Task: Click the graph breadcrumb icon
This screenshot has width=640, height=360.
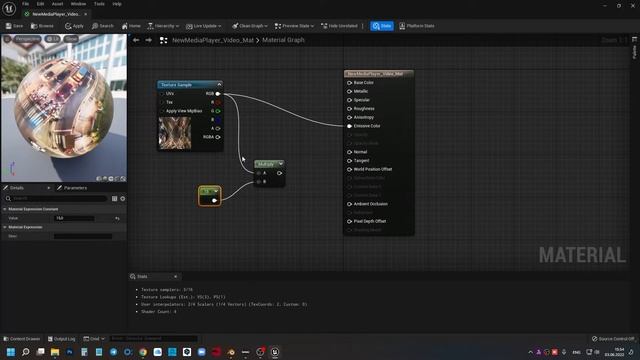Action: 164,40
